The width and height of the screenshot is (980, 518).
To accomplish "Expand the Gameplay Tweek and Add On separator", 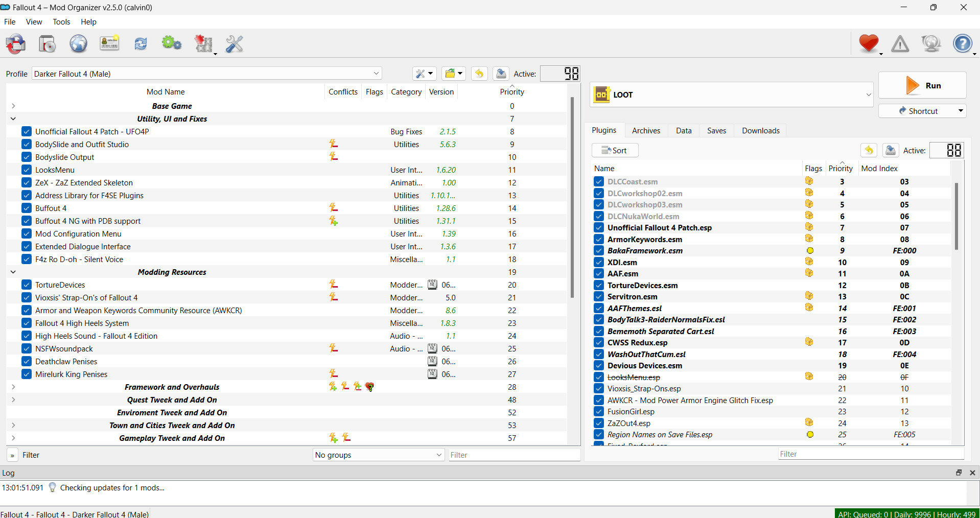I will [13, 438].
